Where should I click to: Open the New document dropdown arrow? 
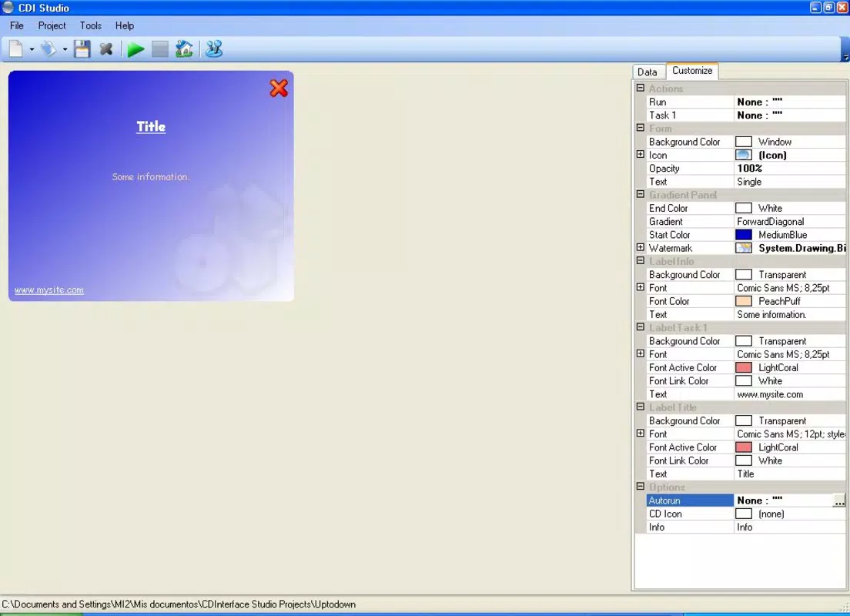click(32, 49)
